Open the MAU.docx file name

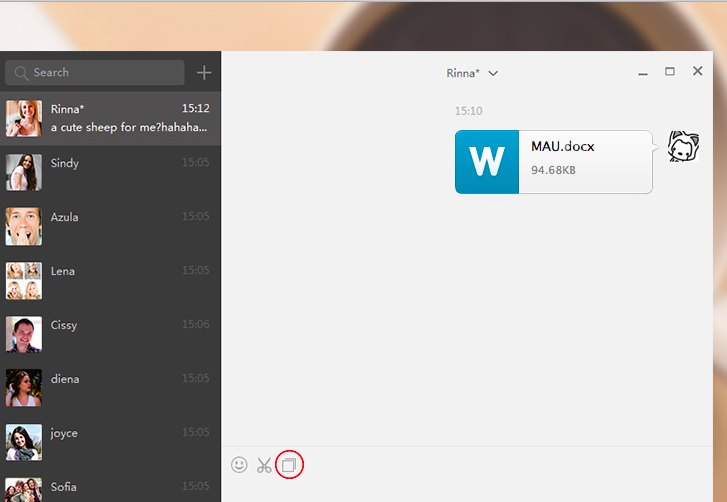(x=562, y=146)
